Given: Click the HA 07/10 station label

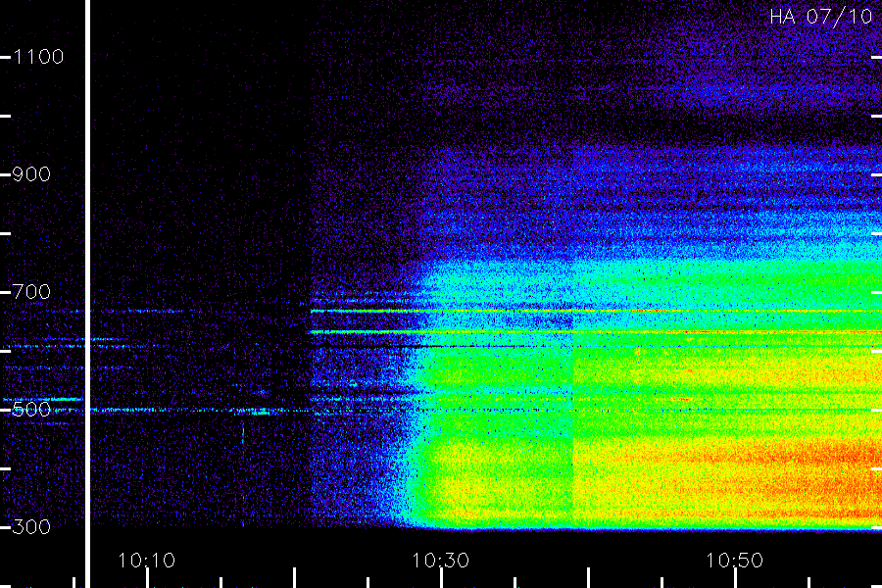Looking at the screenshot, I should tap(820, 17).
